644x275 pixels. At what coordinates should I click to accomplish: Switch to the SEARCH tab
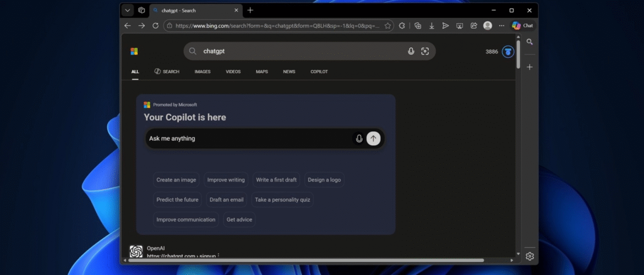(x=167, y=72)
